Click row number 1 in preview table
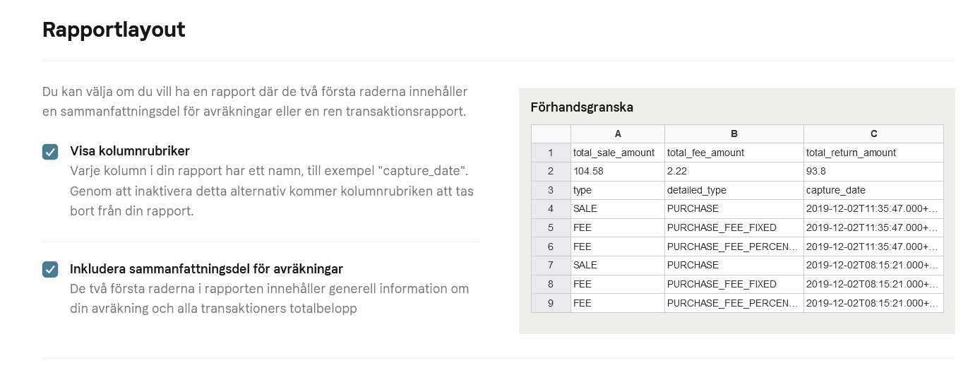The image size is (980, 368). click(551, 153)
